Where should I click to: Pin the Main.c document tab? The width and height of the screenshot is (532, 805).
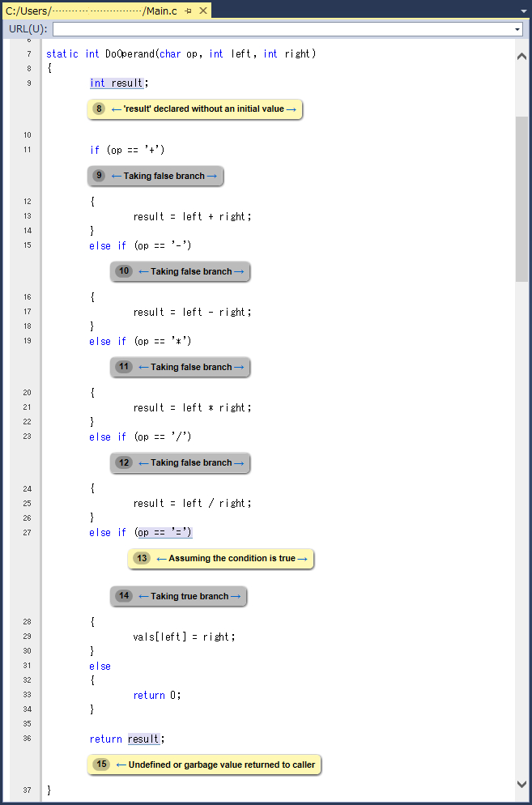pos(188,11)
